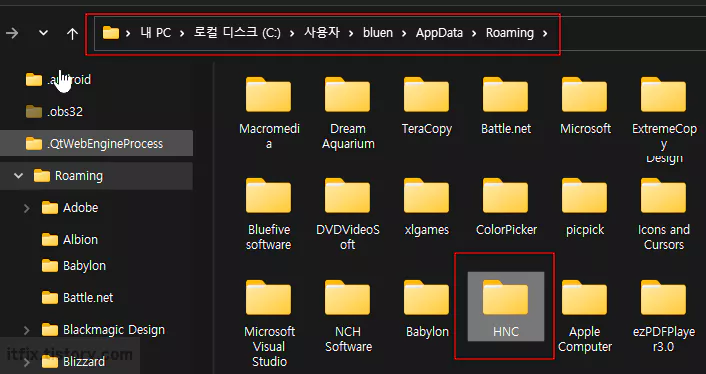Viewport: 706px width, 374px height.
Task: Click the folder icon in address bar
Action: click(x=111, y=33)
